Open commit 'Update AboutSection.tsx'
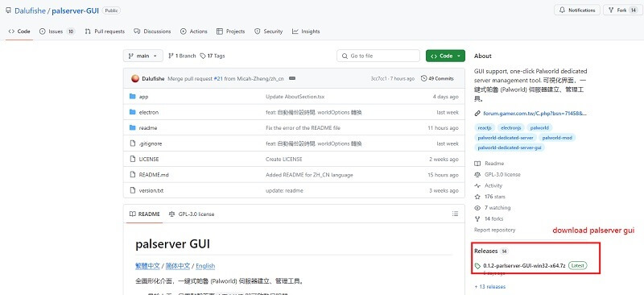This screenshot has height=295, width=644. [x=295, y=97]
